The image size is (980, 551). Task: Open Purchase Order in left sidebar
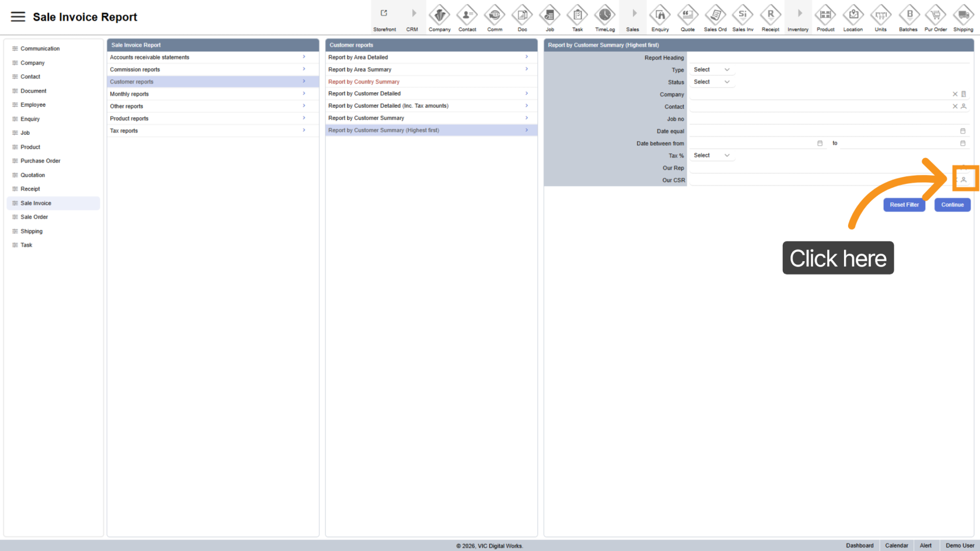point(40,161)
